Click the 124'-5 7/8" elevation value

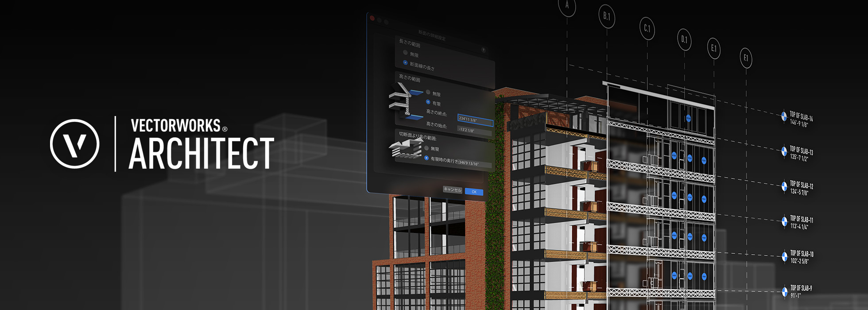[x=800, y=192]
